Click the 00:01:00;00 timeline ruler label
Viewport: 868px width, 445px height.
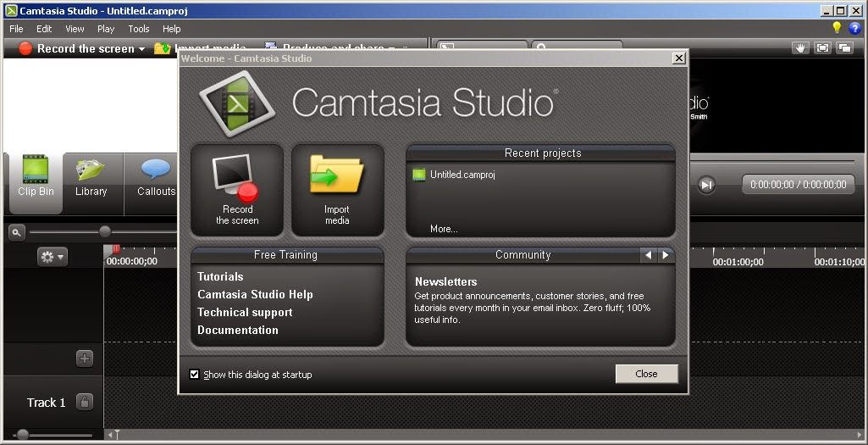tap(738, 262)
